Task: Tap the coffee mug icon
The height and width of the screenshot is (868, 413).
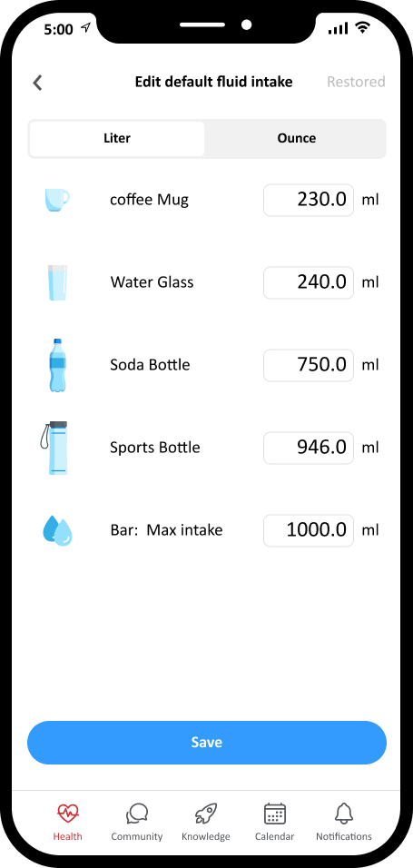Action: click(x=57, y=199)
